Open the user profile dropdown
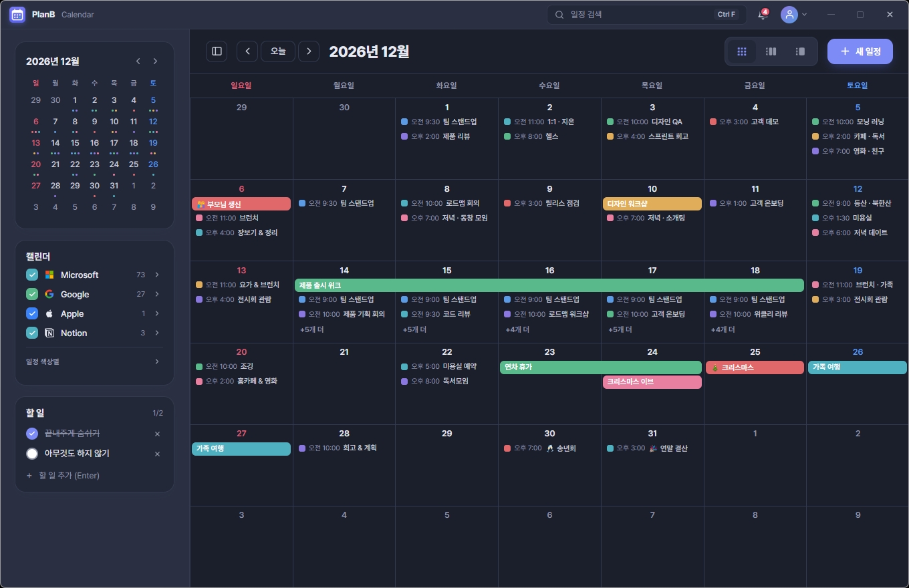 click(794, 15)
